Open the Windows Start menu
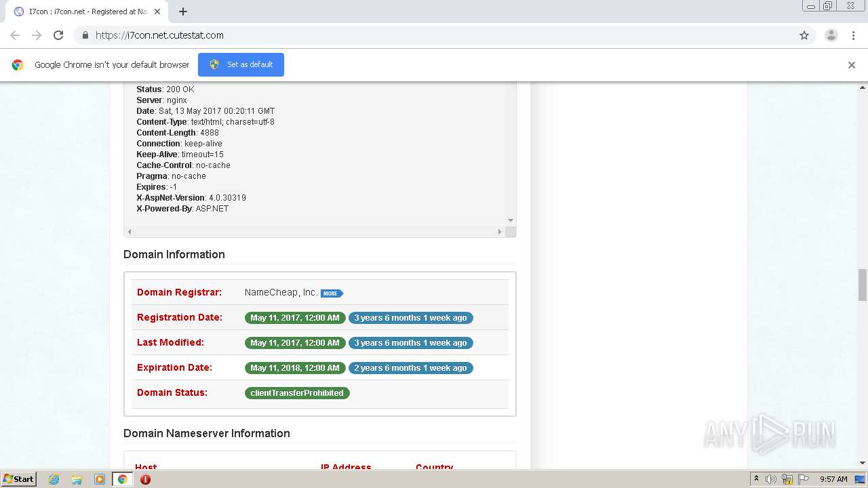 tap(19, 479)
